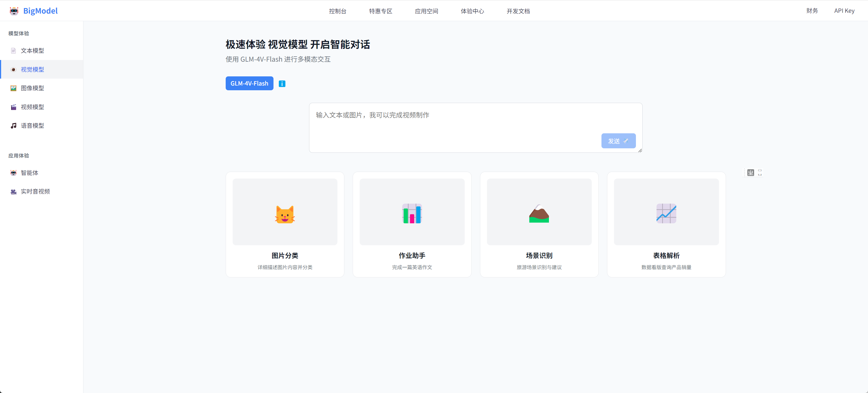This screenshot has height=393, width=868.
Task: Click the 发送 send button
Action: pos(618,141)
